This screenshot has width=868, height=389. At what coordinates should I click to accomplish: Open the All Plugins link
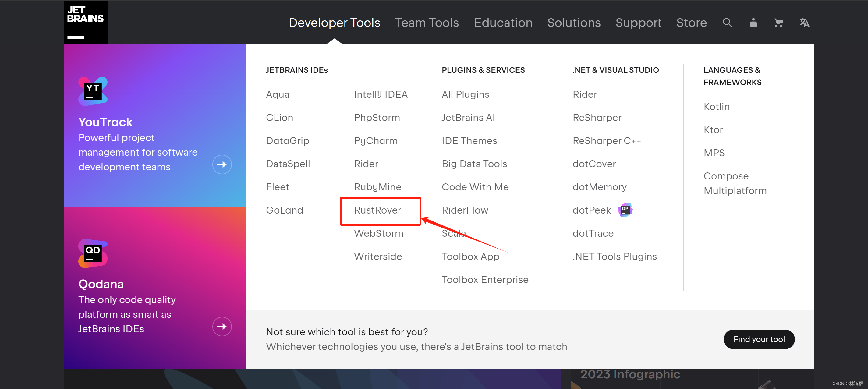pos(465,94)
